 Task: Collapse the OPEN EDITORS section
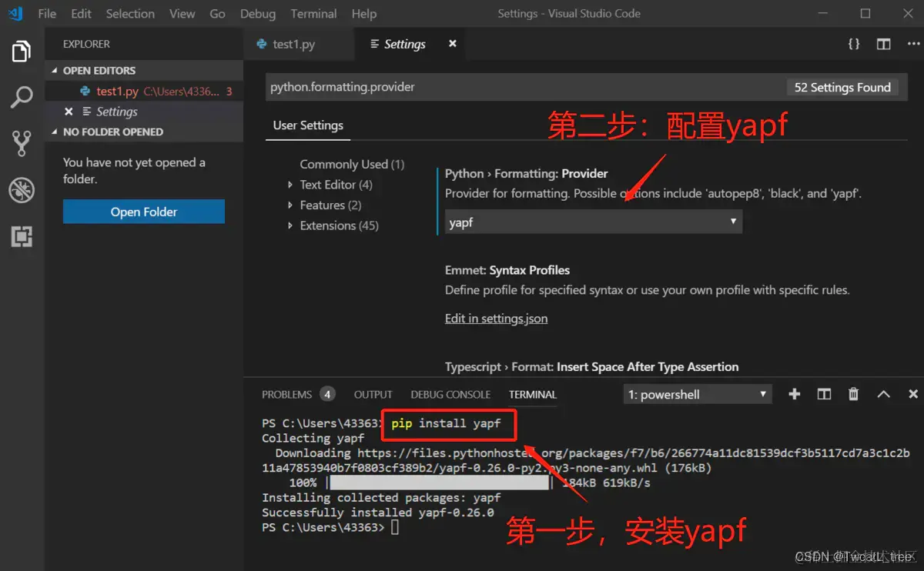pos(144,70)
